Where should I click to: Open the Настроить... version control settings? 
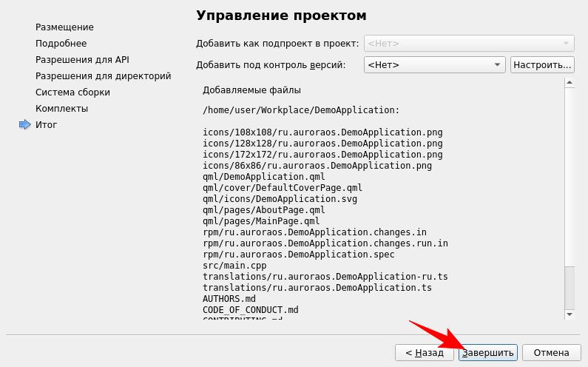542,65
